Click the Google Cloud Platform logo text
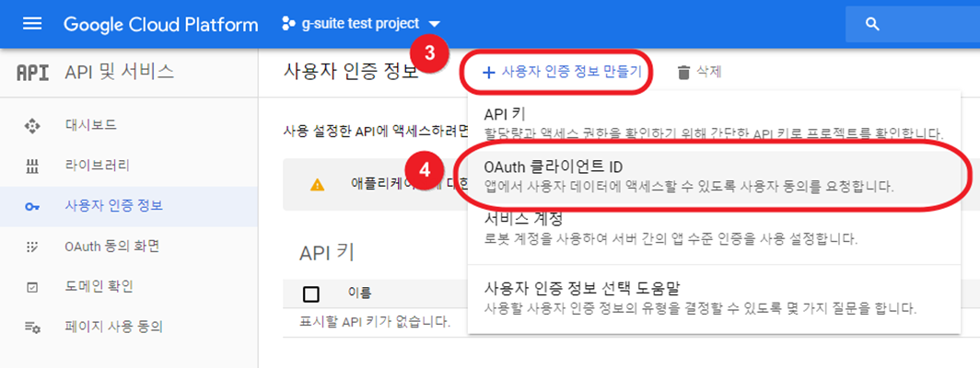The height and width of the screenshot is (368, 980). point(160,24)
